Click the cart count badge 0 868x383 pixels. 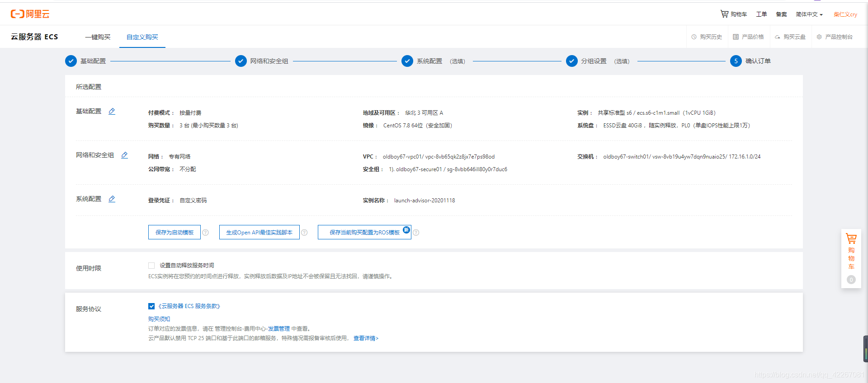point(851,280)
